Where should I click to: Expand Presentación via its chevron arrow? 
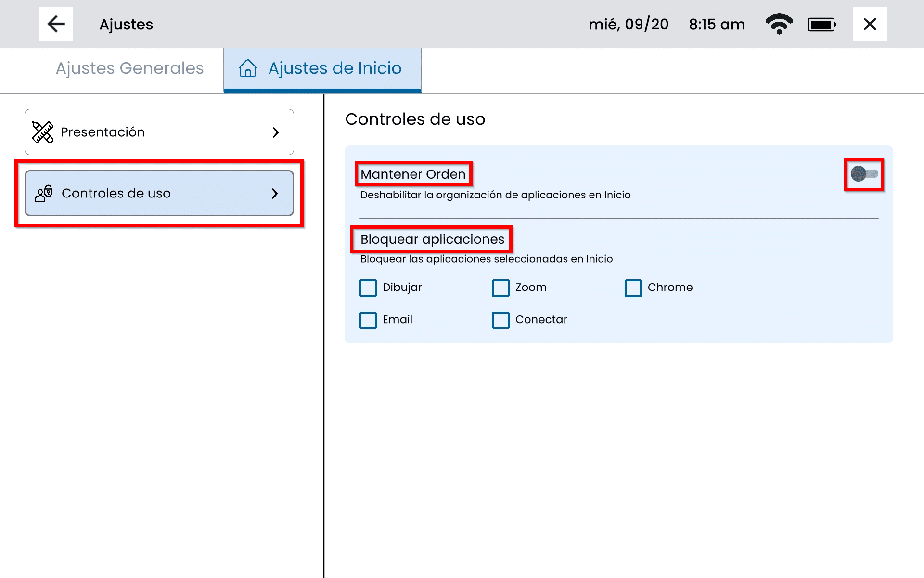[275, 132]
